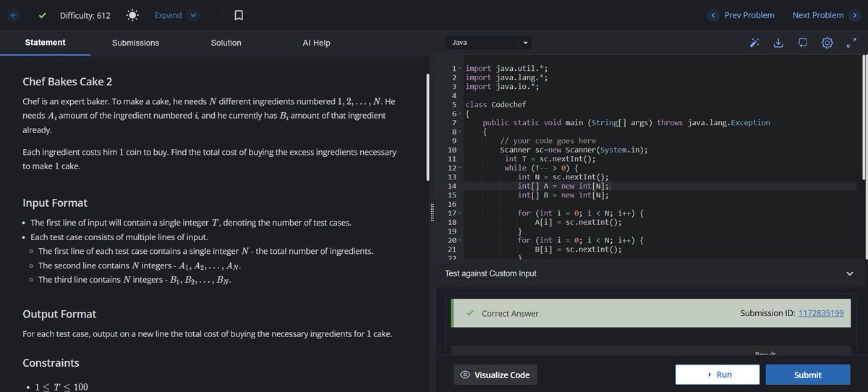Open the AI Help tab
The width and height of the screenshot is (868, 392).
click(x=316, y=43)
